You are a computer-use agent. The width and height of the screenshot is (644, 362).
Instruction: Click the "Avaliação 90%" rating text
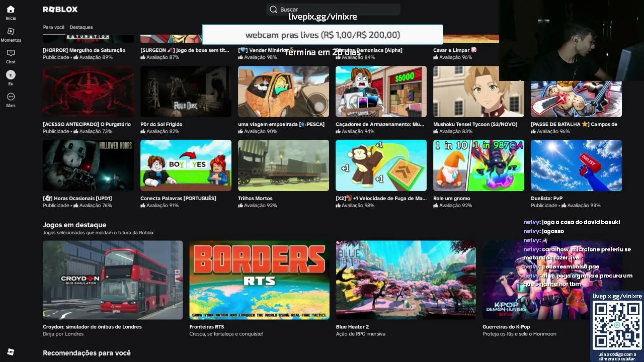point(261,131)
